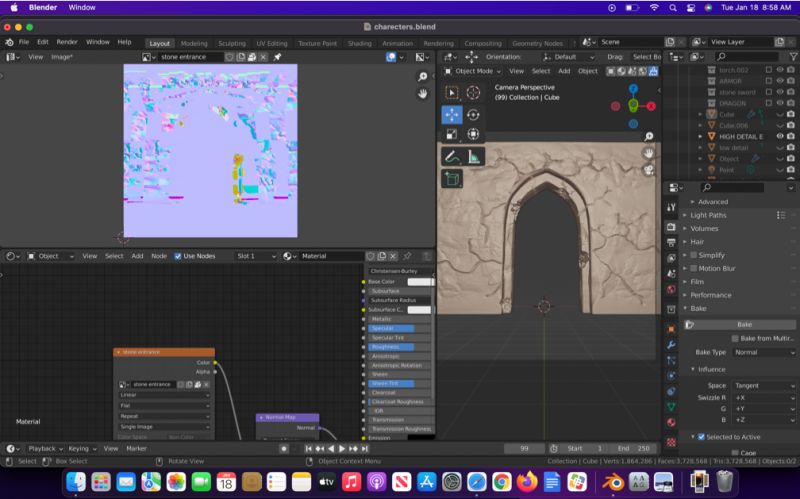Open Firefox in the Dock
Viewport: 800px width, 499px height.
pyautogui.click(x=527, y=482)
